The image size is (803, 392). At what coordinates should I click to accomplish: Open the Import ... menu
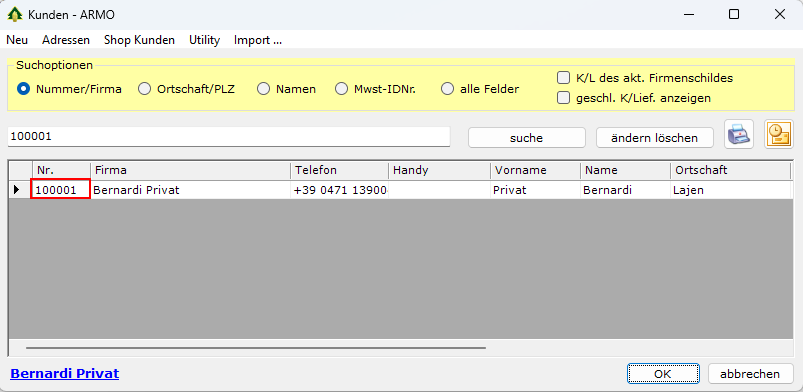tap(258, 40)
